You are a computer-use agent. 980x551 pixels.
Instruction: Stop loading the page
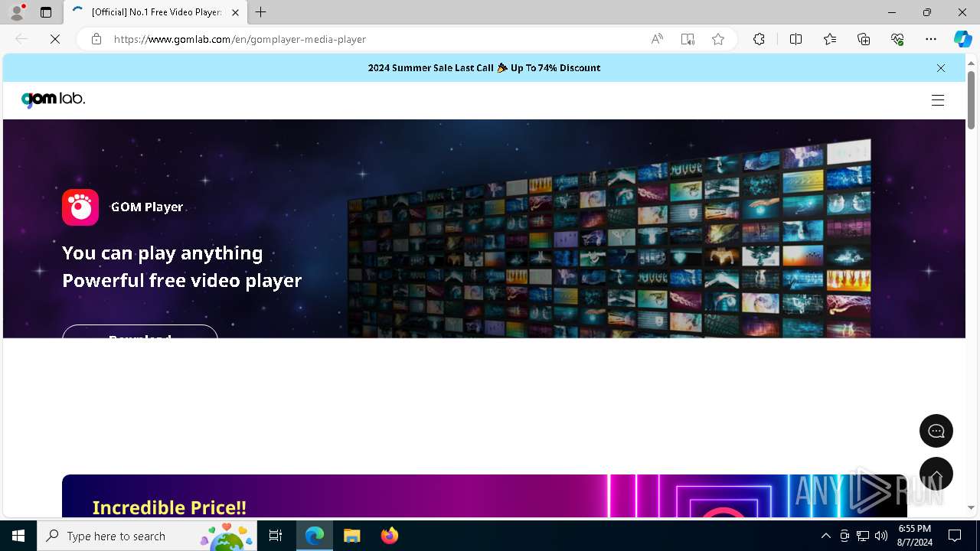(x=55, y=39)
